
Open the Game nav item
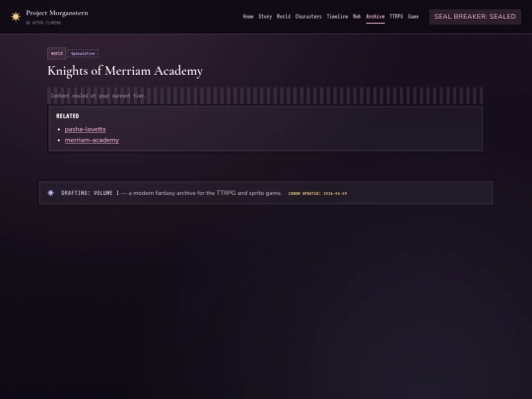point(413,17)
